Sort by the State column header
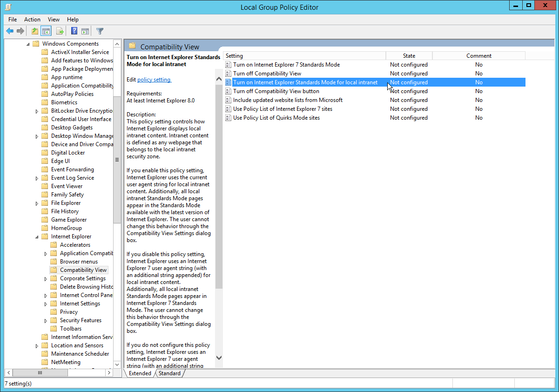This screenshot has height=392, width=559. [x=409, y=56]
